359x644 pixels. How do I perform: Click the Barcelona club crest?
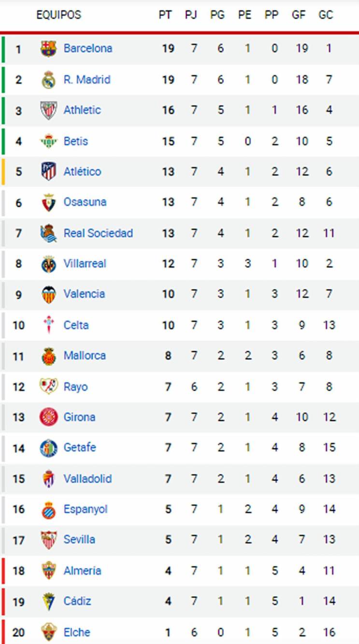tap(47, 48)
